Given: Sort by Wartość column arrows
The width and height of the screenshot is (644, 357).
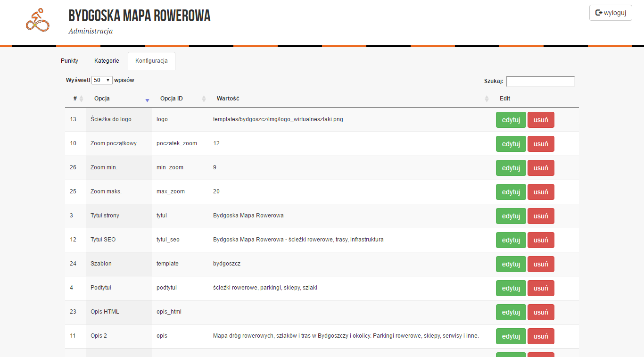Looking at the screenshot, I should click(487, 99).
